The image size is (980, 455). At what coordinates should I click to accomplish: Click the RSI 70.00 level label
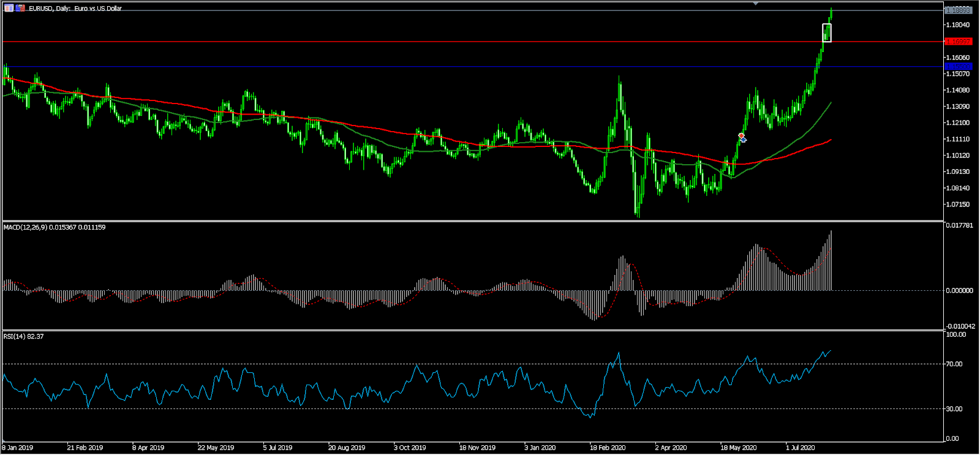click(954, 364)
